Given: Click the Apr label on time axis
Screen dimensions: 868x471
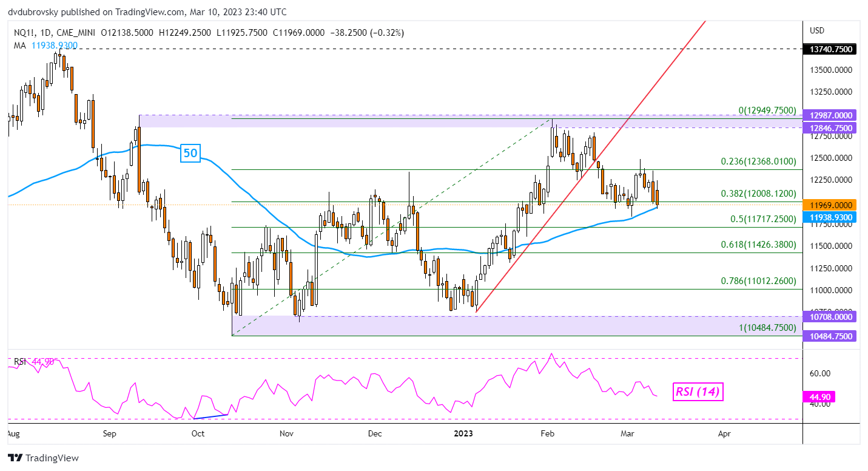Looking at the screenshot, I should 724,434.
